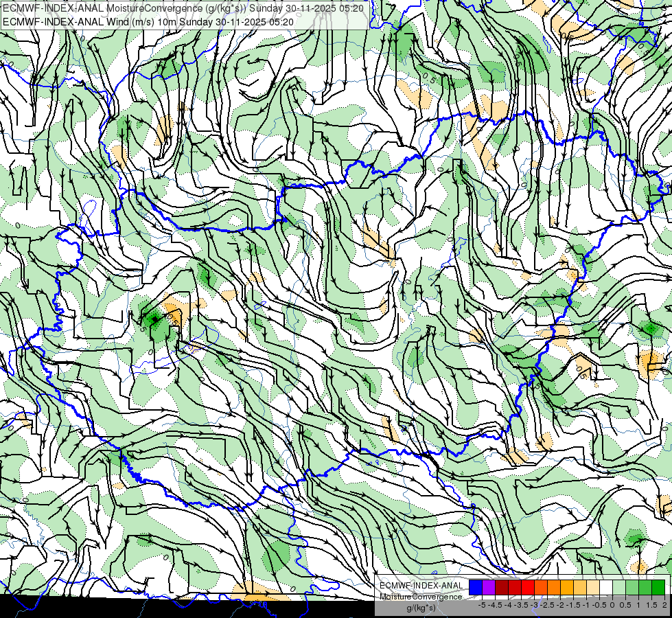Click the positive 1 legend tick label

coord(638,605)
